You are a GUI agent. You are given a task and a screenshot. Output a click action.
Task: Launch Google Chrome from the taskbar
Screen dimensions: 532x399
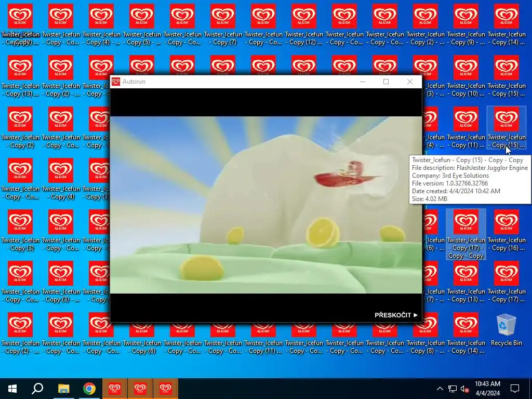89,389
